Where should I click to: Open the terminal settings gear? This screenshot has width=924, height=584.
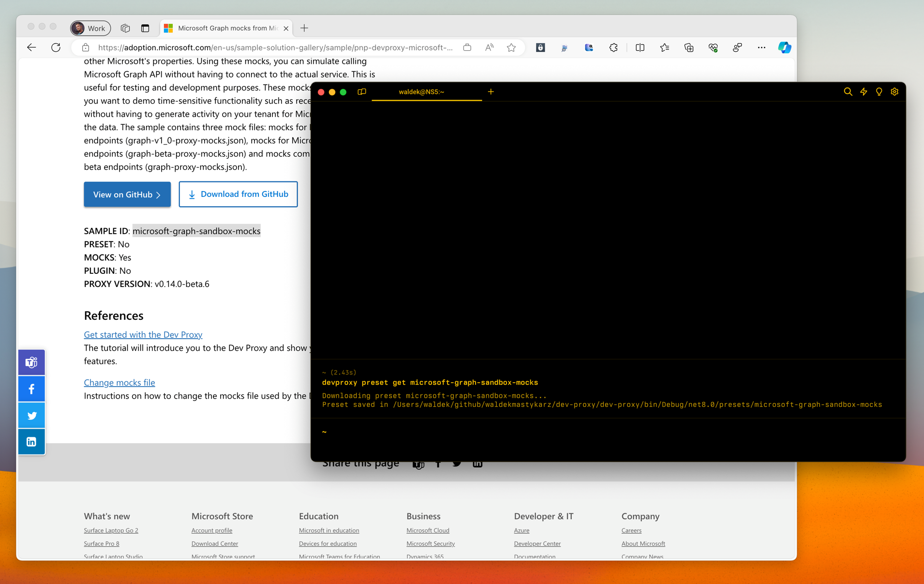pyautogui.click(x=894, y=91)
